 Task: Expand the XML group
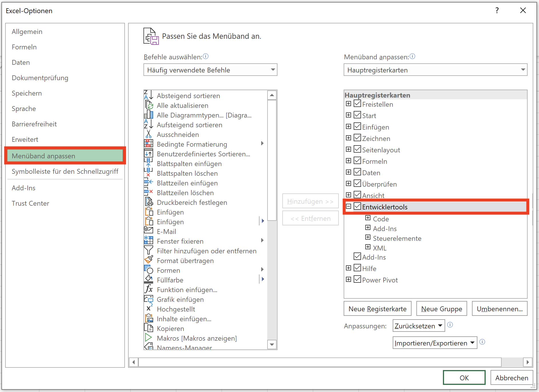[x=368, y=247]
